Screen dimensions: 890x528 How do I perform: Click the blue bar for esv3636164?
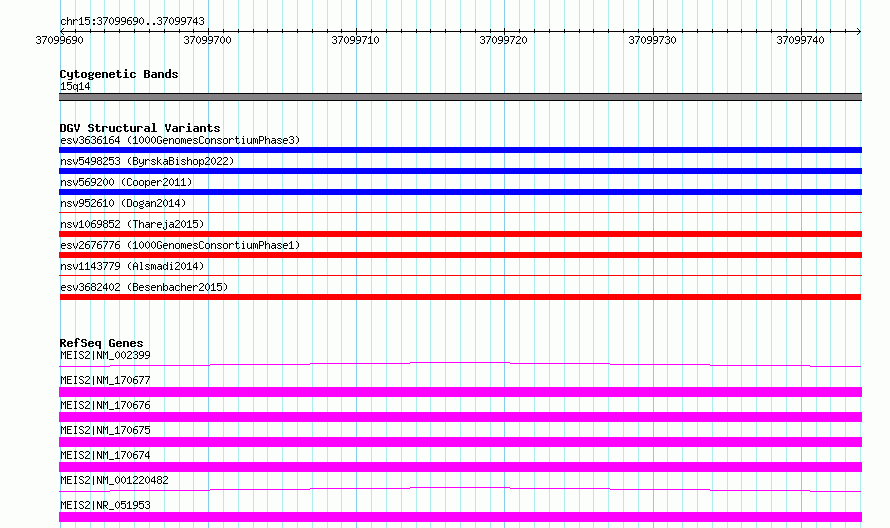coord(460,150)
